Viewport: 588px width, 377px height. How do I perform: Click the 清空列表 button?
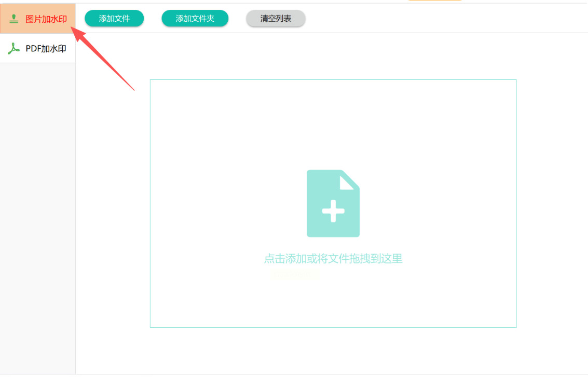pyautogui.click(x=276, y=18)
